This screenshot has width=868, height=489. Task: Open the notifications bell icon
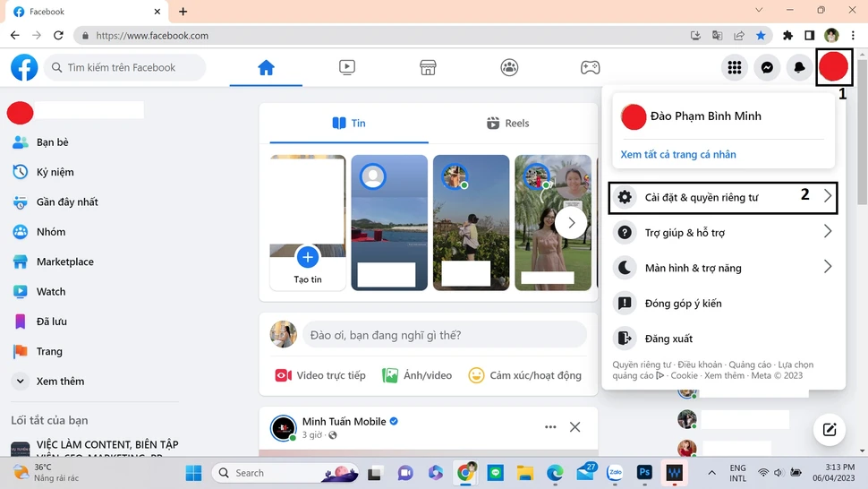(x=799, y=67)
